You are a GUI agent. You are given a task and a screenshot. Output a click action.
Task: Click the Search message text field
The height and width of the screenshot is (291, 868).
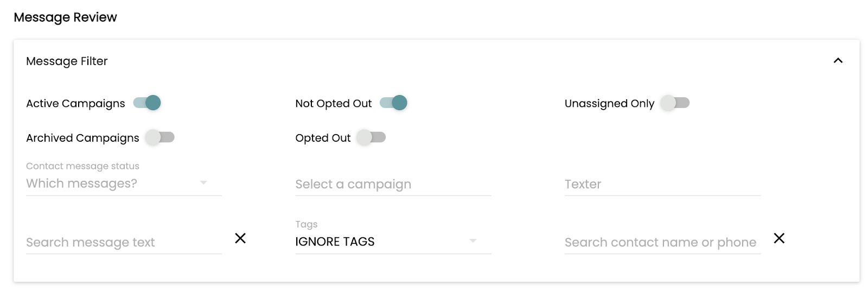(x=124, y=242)
